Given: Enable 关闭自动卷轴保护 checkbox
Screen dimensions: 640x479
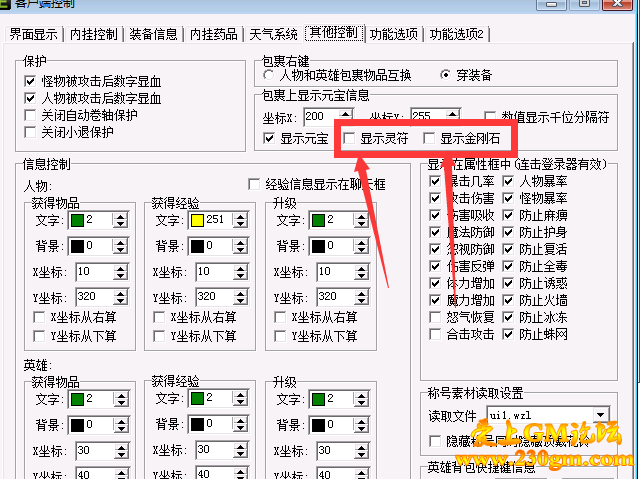Looking at the screenshot, I should coord(30,115).
